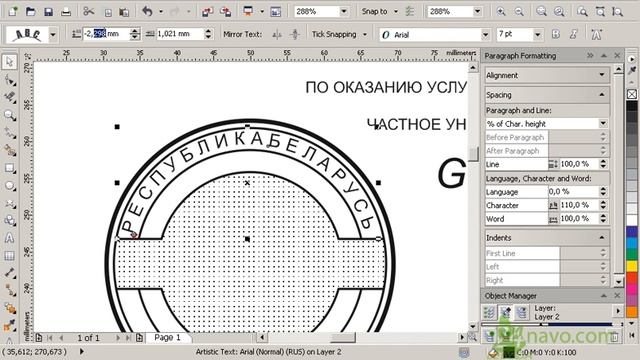This screenshot has height=360, width=640.
Task: Click the Zoom Out magnifier icon
Action: pos(519,11)
